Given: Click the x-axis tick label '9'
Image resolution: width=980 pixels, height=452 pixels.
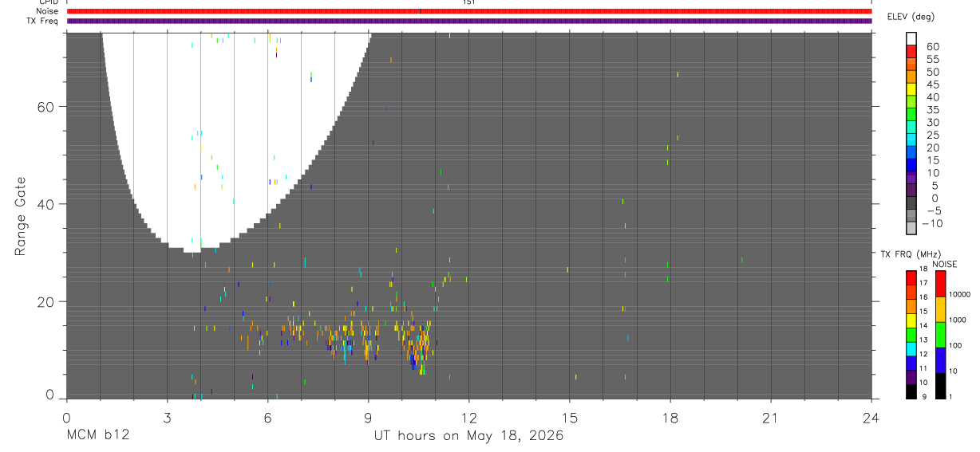Looking at the screenshot, I should coord(368,418).
